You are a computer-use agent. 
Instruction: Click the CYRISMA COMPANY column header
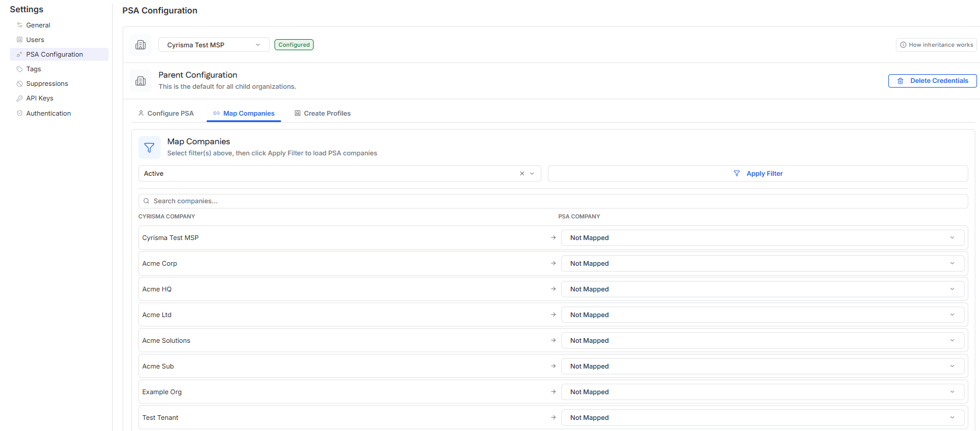click(167, 217)
